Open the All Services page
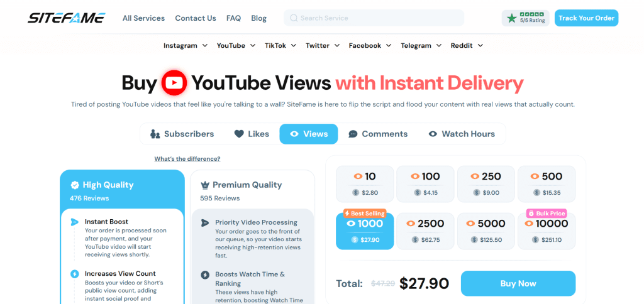Screen dimensions: 644x304 click(x=144, y=18)
